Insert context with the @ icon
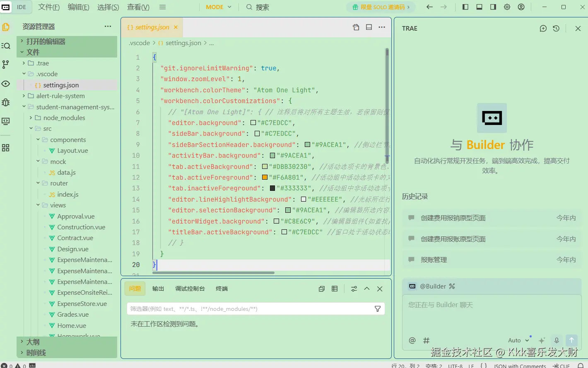588x368 pixels. click(412, 340)
